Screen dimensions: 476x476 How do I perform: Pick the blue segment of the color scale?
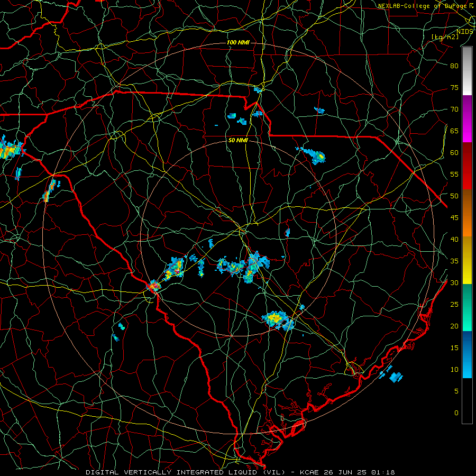coord(467,354)
